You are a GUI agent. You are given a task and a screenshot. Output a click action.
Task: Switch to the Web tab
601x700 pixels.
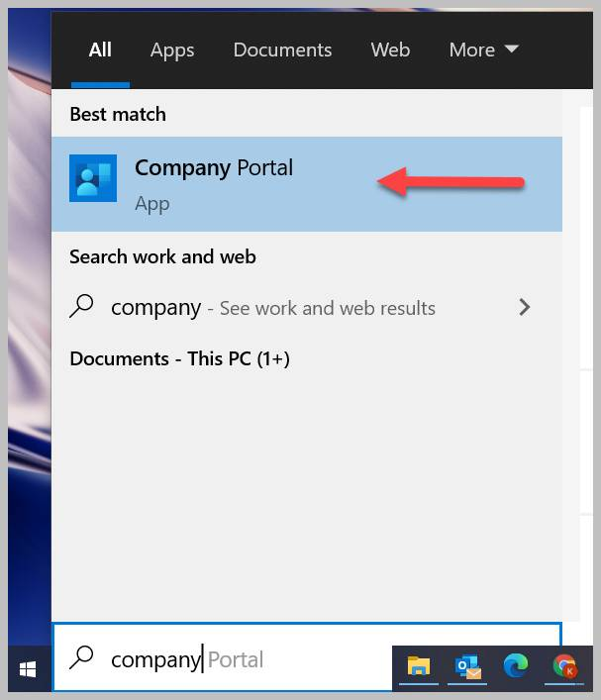tap(390, 50)
